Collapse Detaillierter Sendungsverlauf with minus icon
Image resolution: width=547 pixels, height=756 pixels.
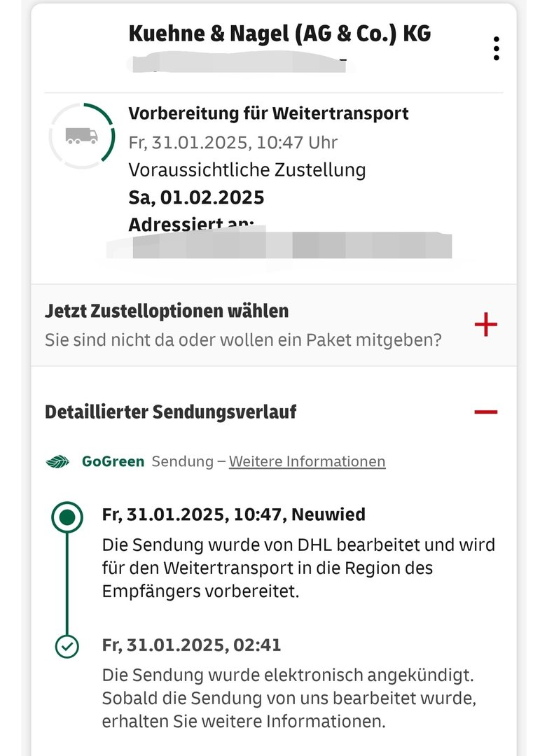tap(486, 412)
